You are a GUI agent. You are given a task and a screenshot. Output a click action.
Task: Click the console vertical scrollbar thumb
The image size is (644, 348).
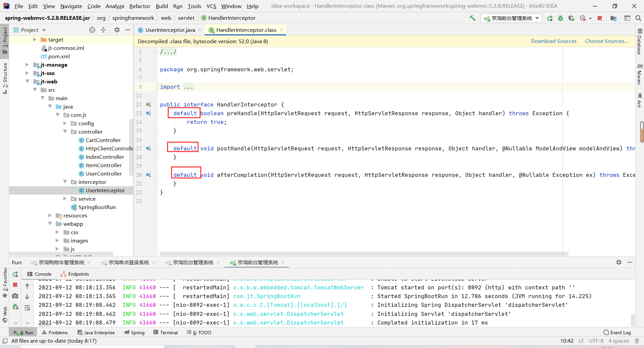[633, 320]
